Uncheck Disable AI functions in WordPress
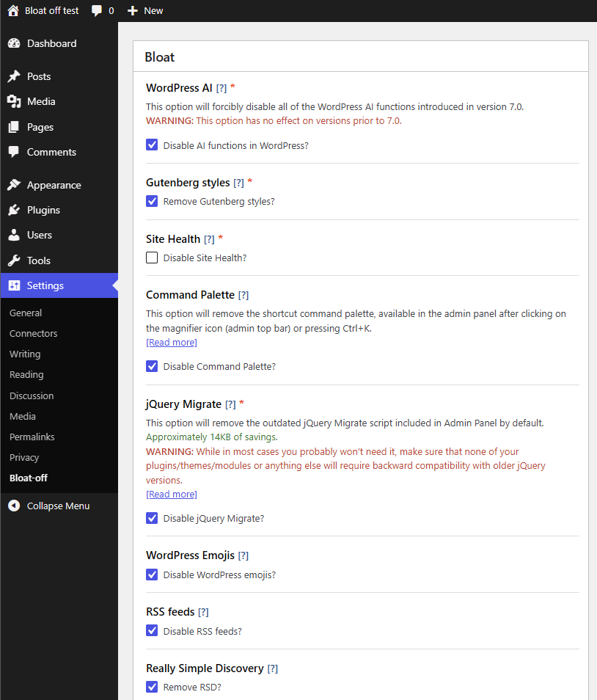This screenshot has width=597, height=700. tap(152, 145)
